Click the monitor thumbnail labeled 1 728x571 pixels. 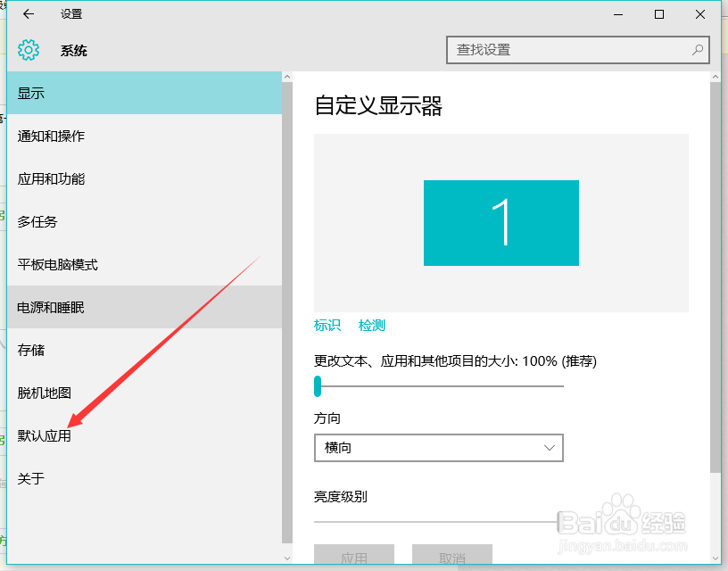click(500, 223)
